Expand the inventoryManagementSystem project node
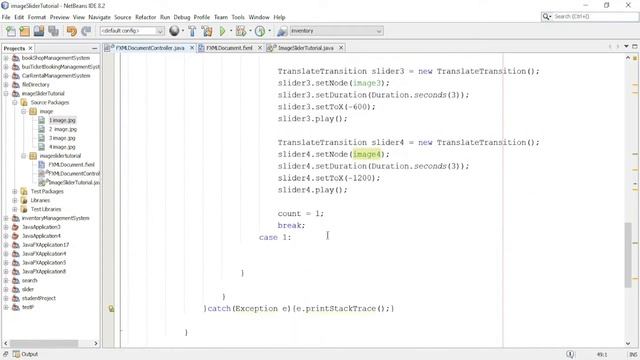 pos(6,218)
